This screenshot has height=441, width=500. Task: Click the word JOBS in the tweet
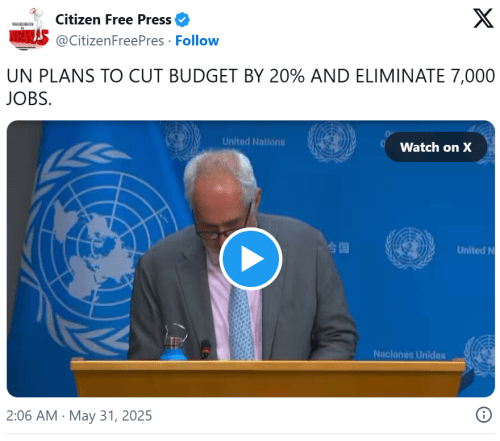tap(29, 99)
